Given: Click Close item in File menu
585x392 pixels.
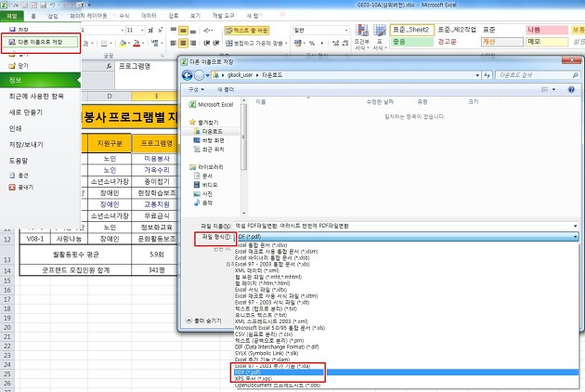Looking at the screenshot, I should pyautogui.click(x=19, y=66).
